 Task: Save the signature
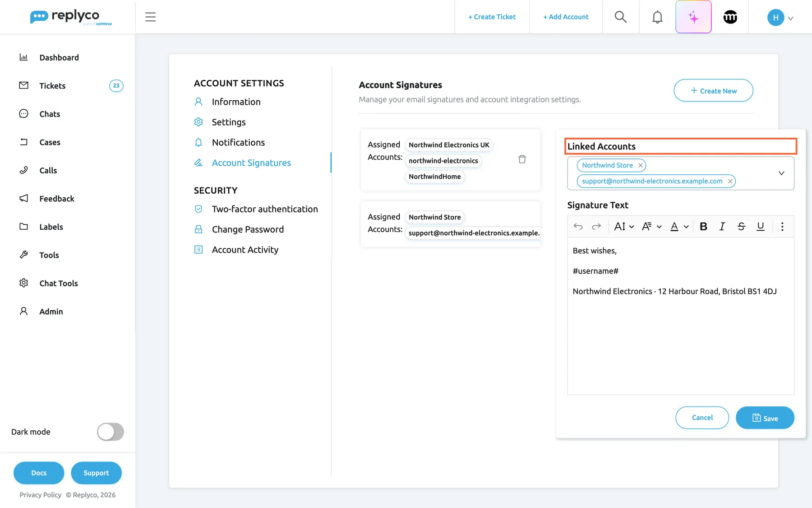tap(765, 418)
